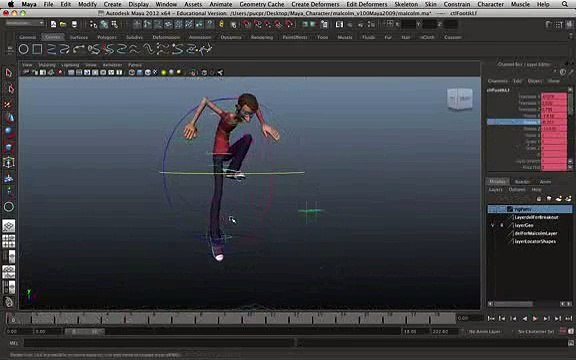Screen dimensions: 576x360
Task: Pick the NURBS circle shelf icon
Action: tap(24, 49)
